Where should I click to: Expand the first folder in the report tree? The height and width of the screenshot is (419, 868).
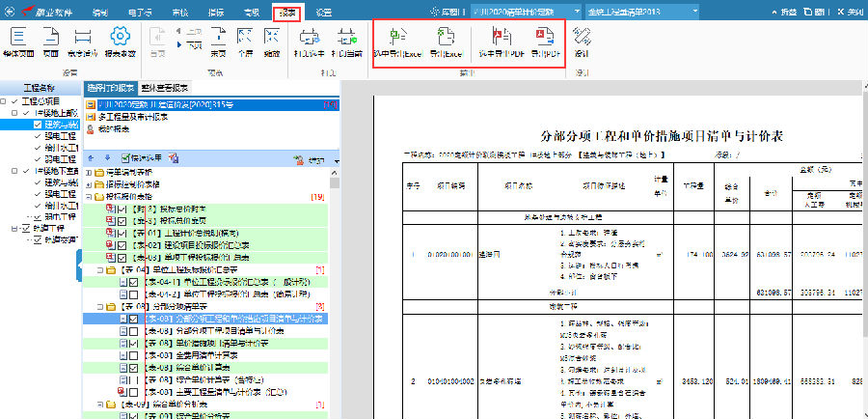pos(88,172)
